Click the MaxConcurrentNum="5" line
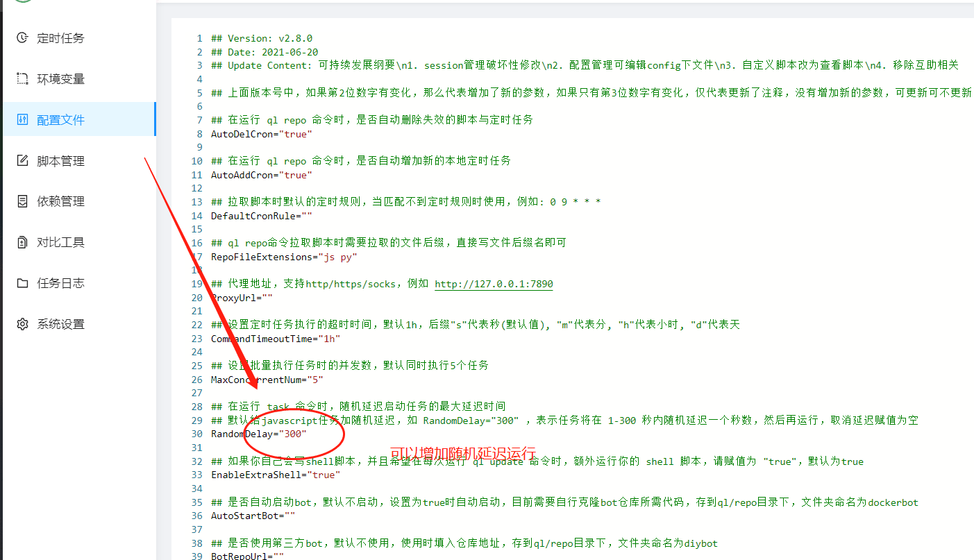 click(x=267, y=380)
